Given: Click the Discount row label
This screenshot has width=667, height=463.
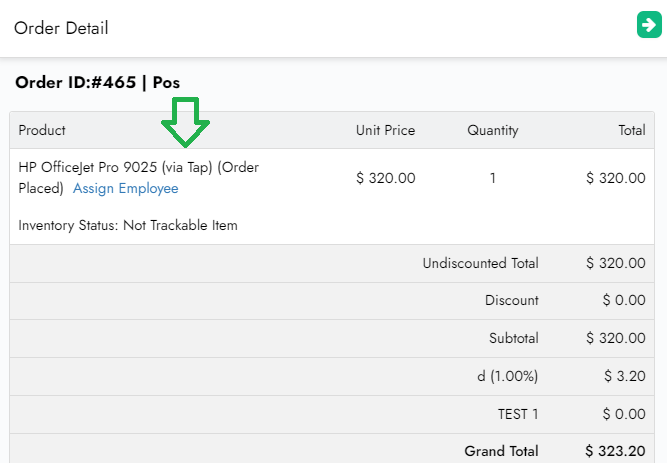Looking at the screenshot, I should tap(511, 300).
